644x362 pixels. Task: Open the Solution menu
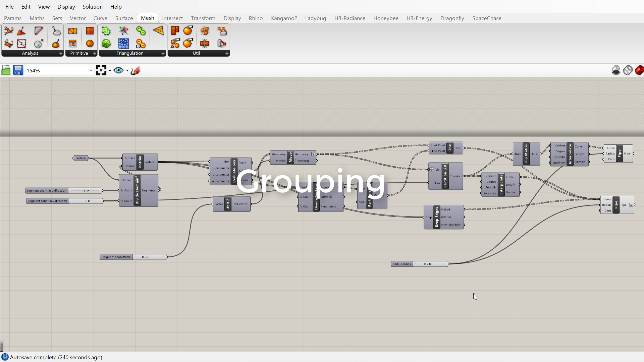[x=93, y=7]
